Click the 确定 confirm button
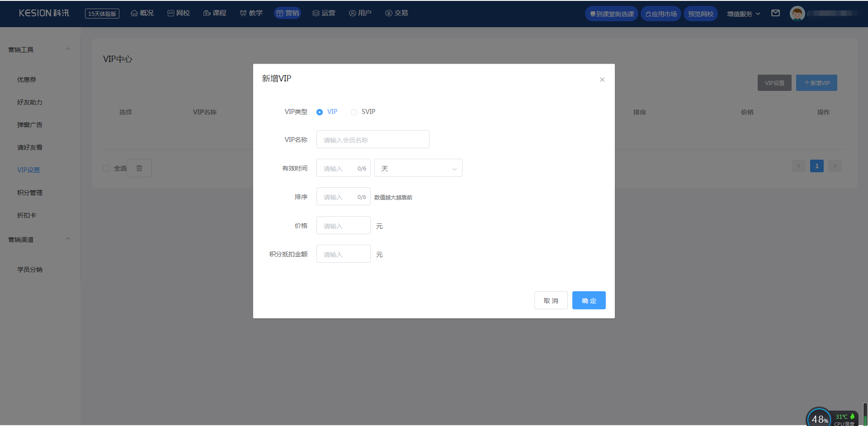868x426 pixels. (x=589, y=300)
